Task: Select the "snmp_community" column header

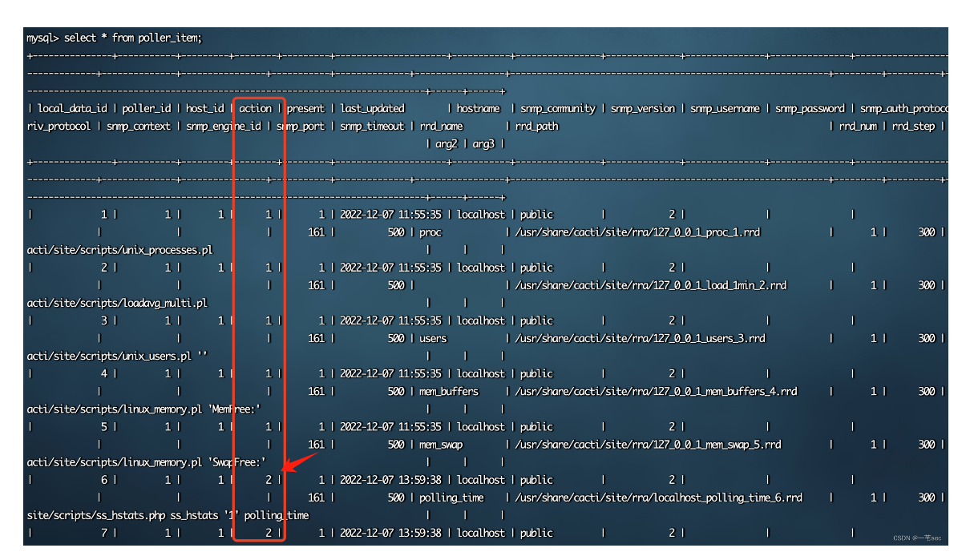Action: pos(558,108)
